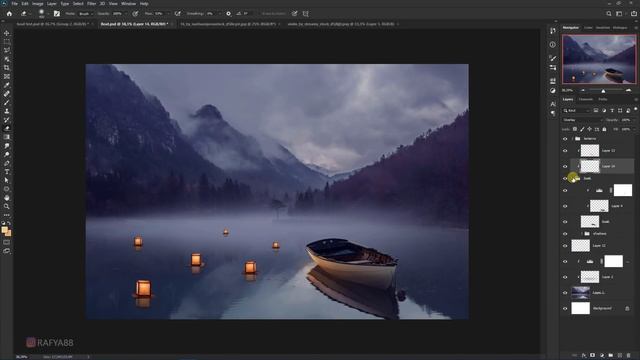Hide Layer 13 using its eye icon
640x360 pixels.
(565, 151)
